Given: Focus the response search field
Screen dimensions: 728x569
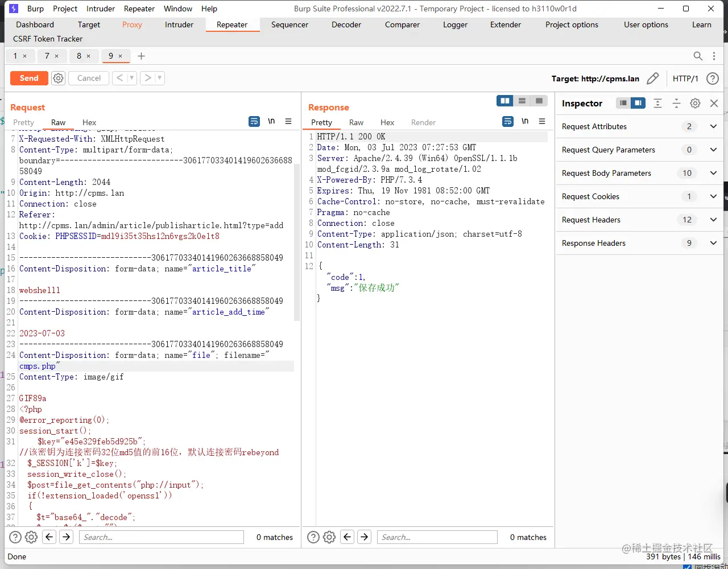Looking at the screenshot, I should coord(437,537).
